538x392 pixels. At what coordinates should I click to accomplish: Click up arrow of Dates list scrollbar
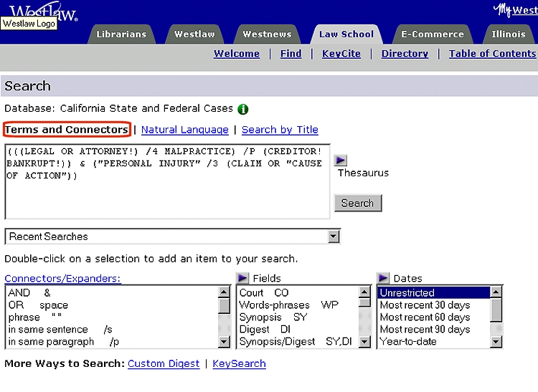click(496, 292)
